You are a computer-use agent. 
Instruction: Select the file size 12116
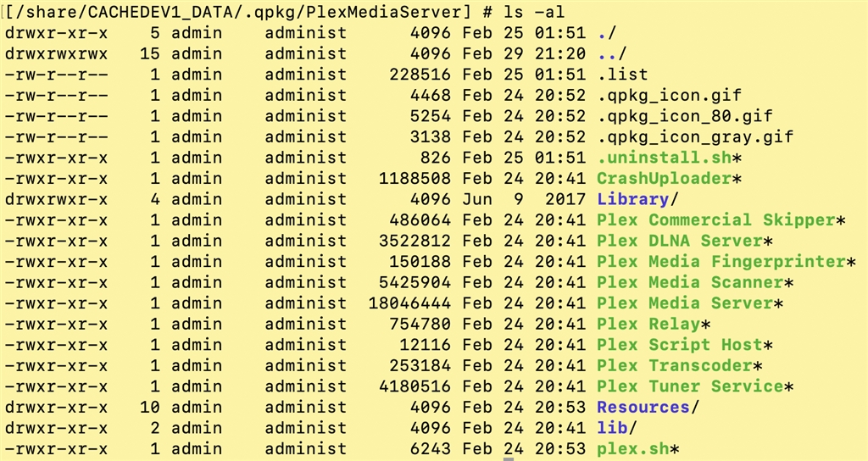click(x=426, y=345)
